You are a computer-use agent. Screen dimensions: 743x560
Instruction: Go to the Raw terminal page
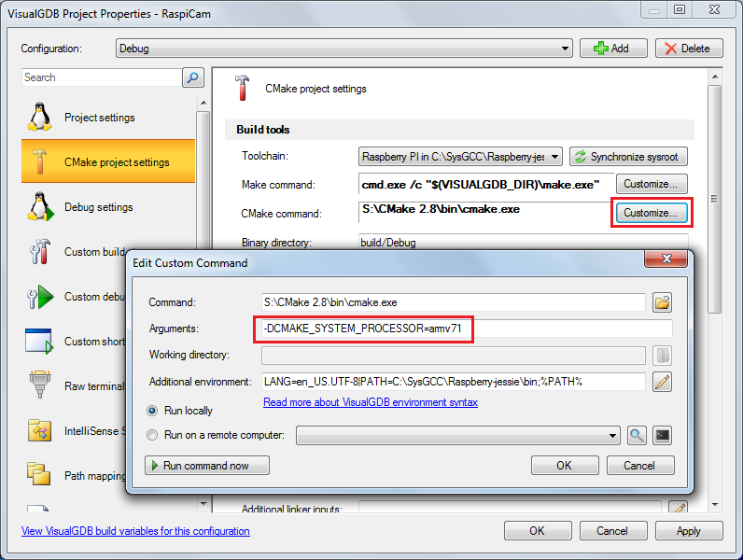pyautogui.click(x=74, y=385)
